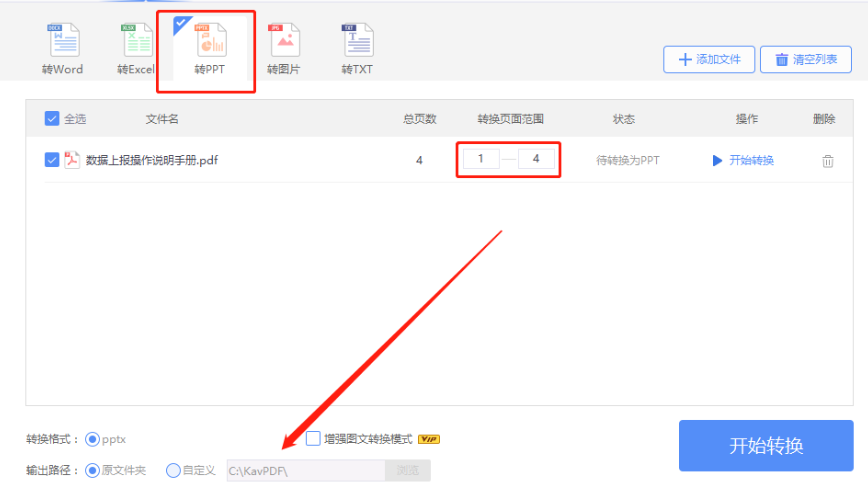The image size is (868, 499).
Task: Click the row's 开始转换 link
Action: click(x=743, y=160)
